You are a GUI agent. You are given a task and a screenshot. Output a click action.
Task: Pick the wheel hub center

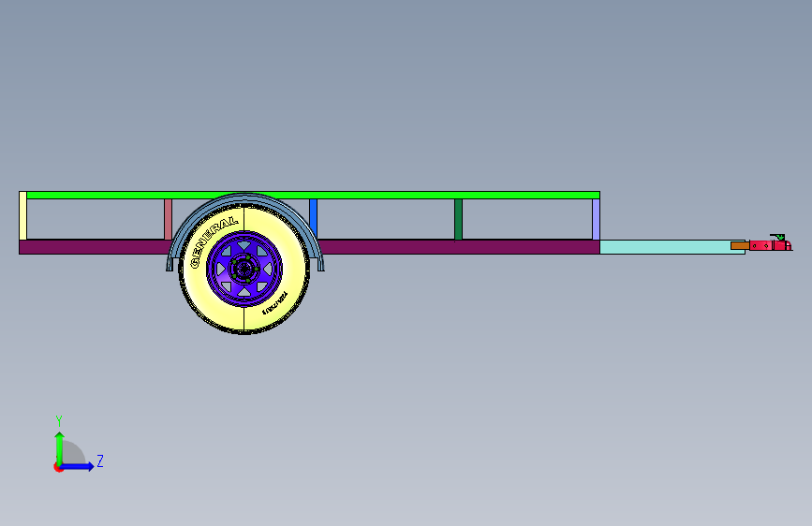[244, 269]
